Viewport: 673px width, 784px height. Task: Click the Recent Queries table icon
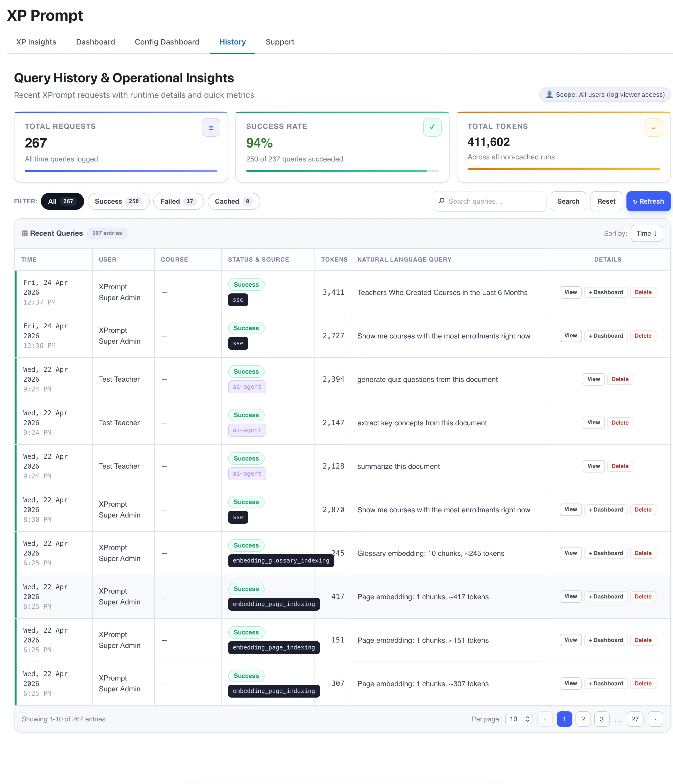(25, 233)
